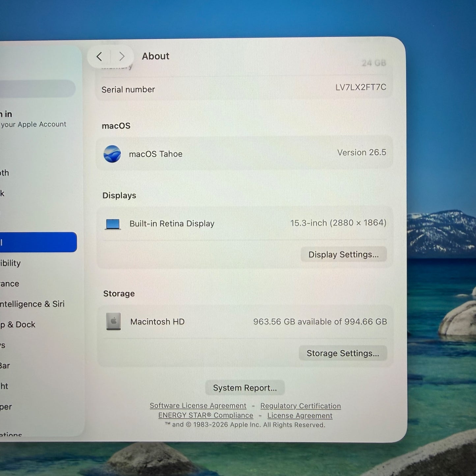Image resolution: width=476 pixels, height=476 pixels.
Task: Open Accessibility settings in the sidebar
Action: click(x=11, y=263)
